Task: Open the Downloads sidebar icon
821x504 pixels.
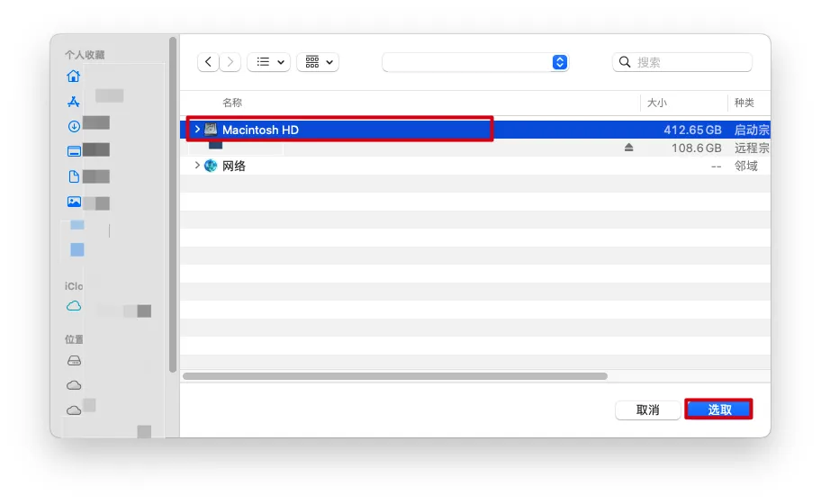Action: [x=74, y=126]
